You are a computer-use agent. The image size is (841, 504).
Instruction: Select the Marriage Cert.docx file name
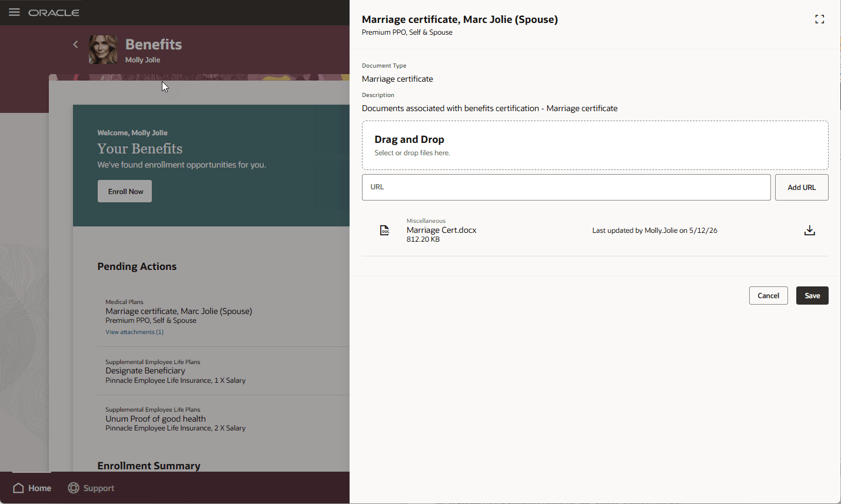coord(441,230)
